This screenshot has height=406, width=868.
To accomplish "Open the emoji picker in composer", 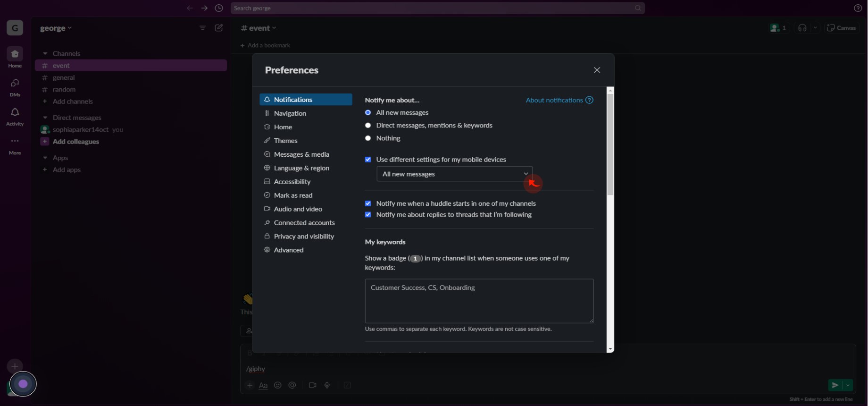I will click(278, 385).
